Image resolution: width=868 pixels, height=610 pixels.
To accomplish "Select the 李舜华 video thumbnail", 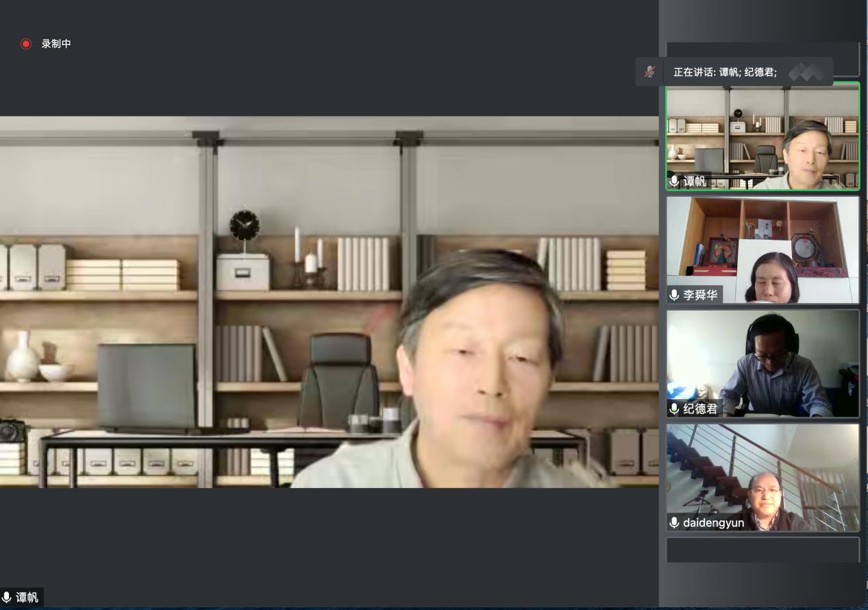I will (x=762, y=249).
